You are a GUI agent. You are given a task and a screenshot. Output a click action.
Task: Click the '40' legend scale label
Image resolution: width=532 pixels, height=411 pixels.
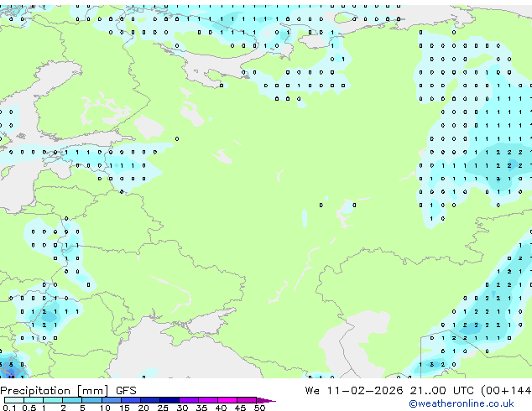(x=221, y=408)
